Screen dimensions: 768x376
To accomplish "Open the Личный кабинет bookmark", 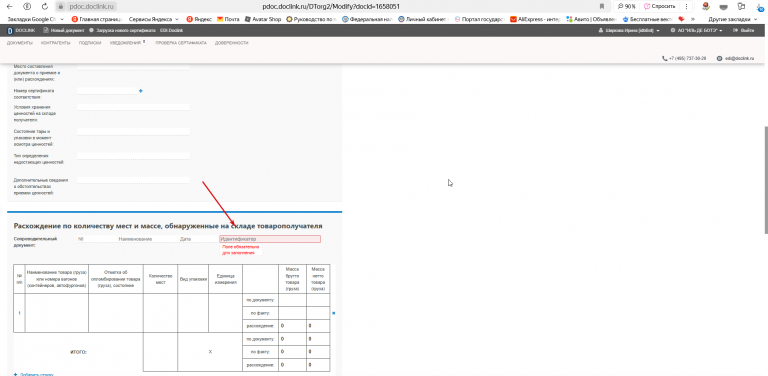I will 423,19.
